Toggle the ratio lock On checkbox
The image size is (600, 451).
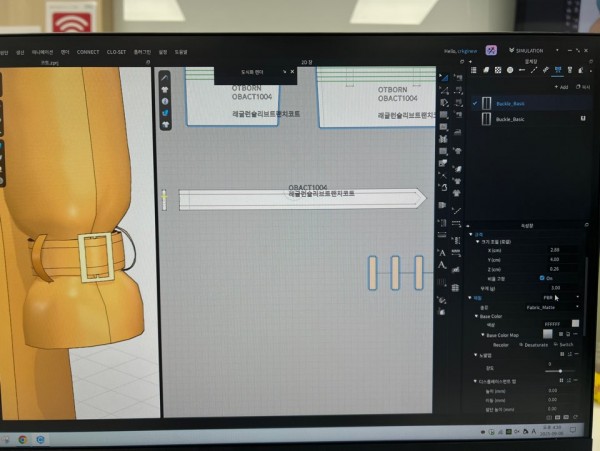click(542, 277)
